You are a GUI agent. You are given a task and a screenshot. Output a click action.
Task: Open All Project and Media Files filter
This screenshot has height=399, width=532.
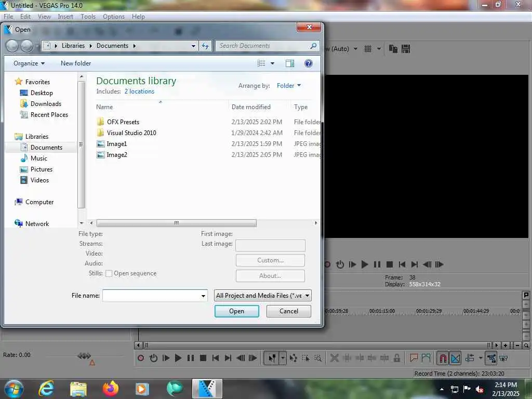pyautogui.click(x=262, y=296)
